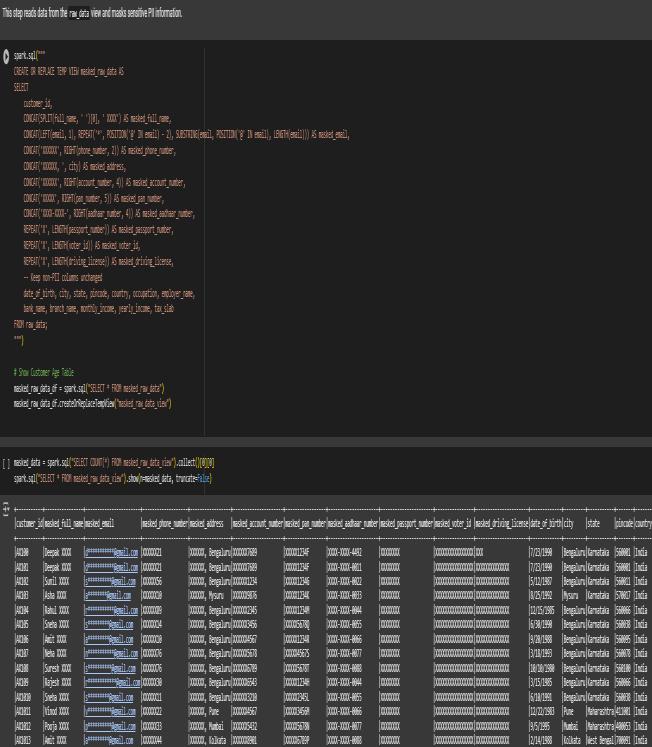Click the state column header

pyautogui.click(x=593, y=524)
